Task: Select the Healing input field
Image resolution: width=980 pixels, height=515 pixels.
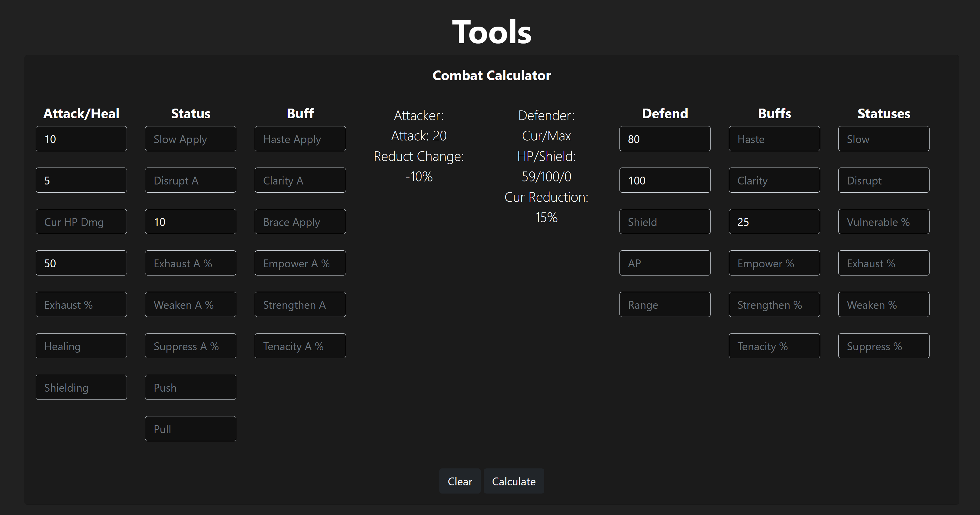Action: click(81, 346)
